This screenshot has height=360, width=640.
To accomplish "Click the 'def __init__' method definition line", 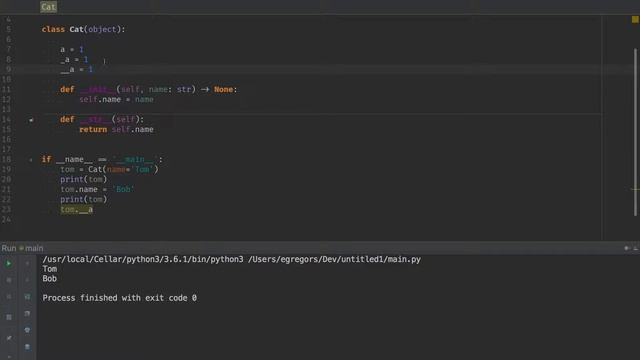I will pos(149,89).
